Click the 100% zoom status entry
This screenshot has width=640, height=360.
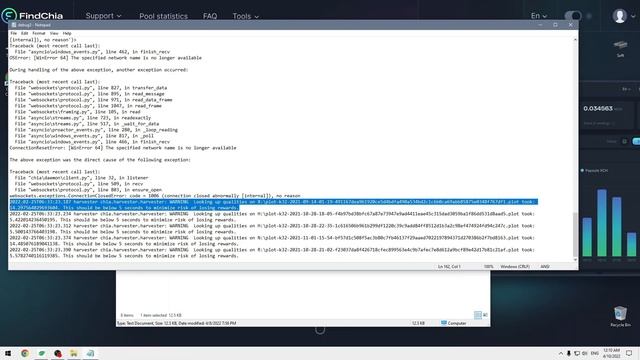(x=488, y=267)
